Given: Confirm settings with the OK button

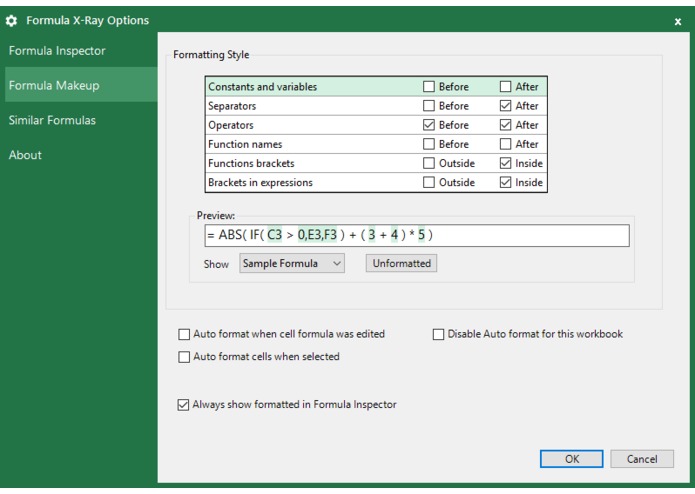Looking at the screenshot, I should pyautogui.click(x=571, y=459).
